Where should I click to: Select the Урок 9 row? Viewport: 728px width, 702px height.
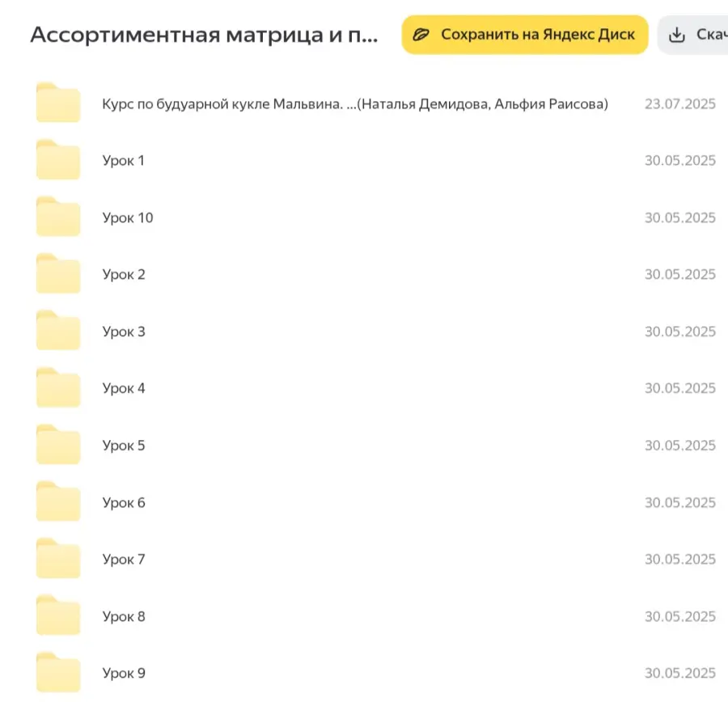point(124,672)
